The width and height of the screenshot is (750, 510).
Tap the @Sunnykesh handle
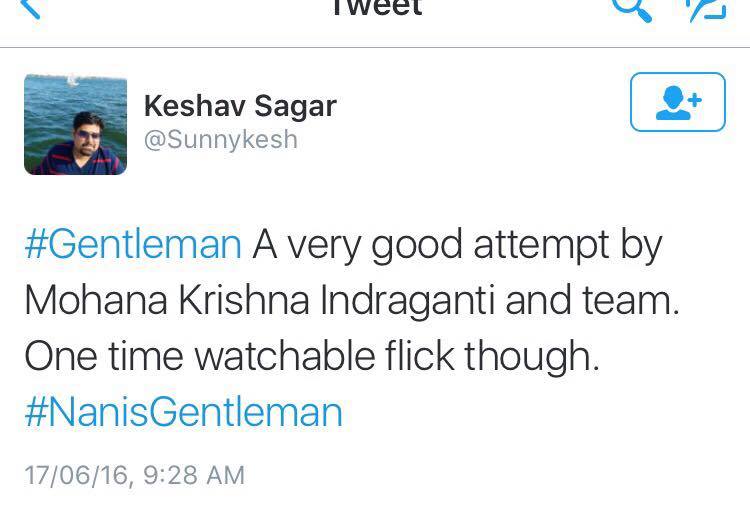click(x=221, y=138)
